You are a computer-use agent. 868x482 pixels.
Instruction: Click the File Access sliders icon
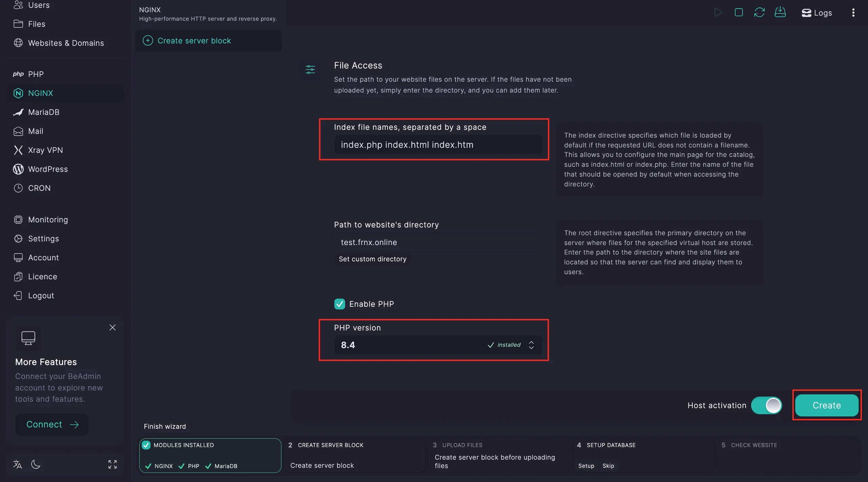pos(310,69)
